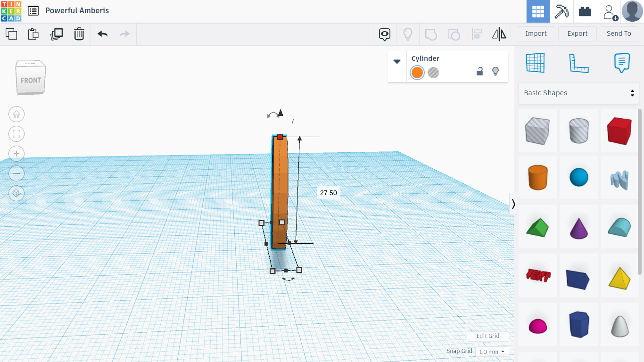Click the Notes tool icon
The height and width of the screenshot is (362, 644).
click(622, 63)
